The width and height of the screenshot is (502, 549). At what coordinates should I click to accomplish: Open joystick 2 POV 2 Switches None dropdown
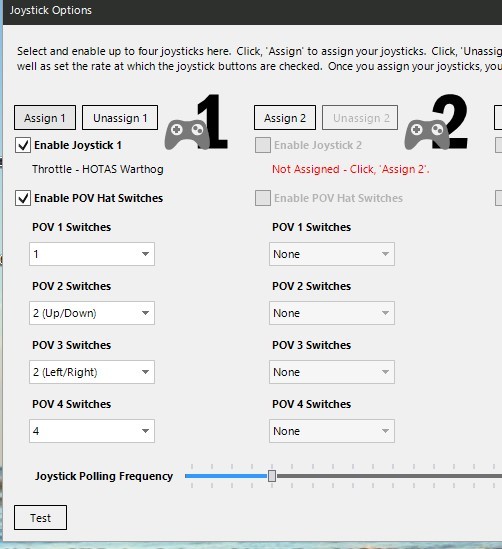(x=332, y=313)
